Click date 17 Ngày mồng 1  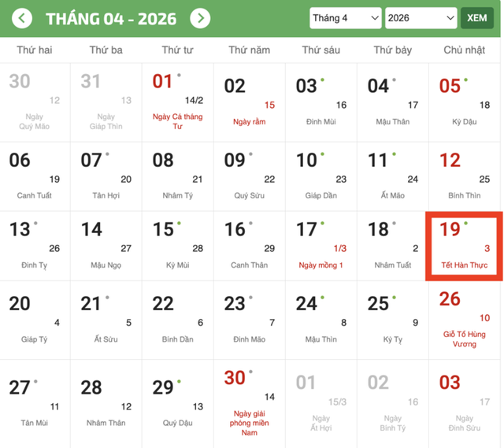tap(321, 246)
